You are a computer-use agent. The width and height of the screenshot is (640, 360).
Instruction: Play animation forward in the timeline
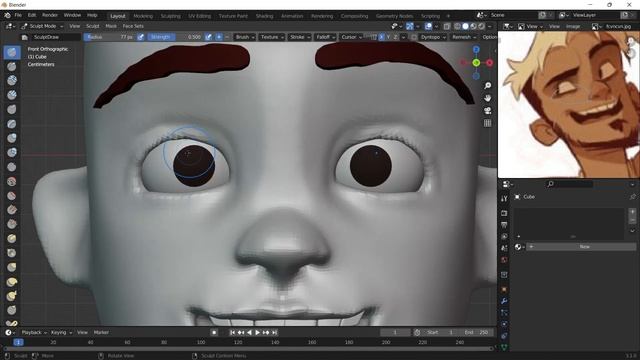coord(258,332)
